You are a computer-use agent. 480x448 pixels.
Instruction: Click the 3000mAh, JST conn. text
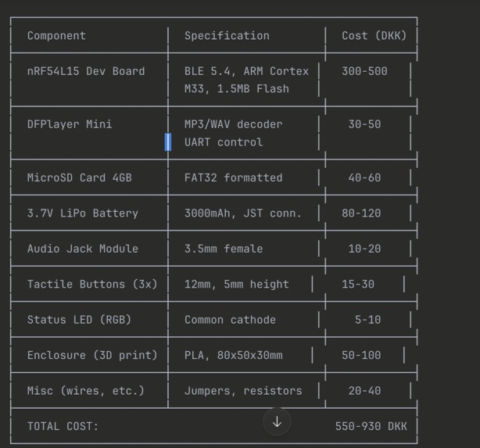pyautogui.click(x=243, y=213)
